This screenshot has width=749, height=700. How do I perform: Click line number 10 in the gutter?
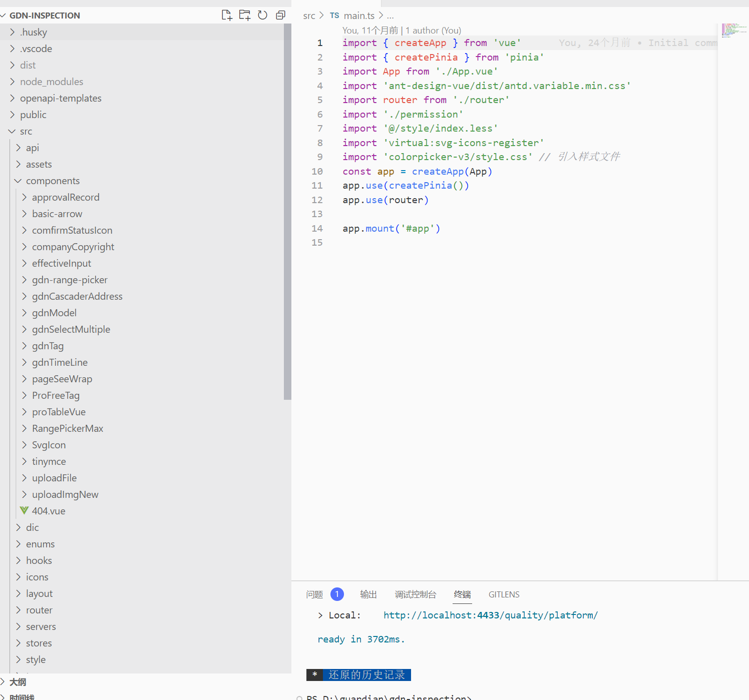[x=317, y=171]
